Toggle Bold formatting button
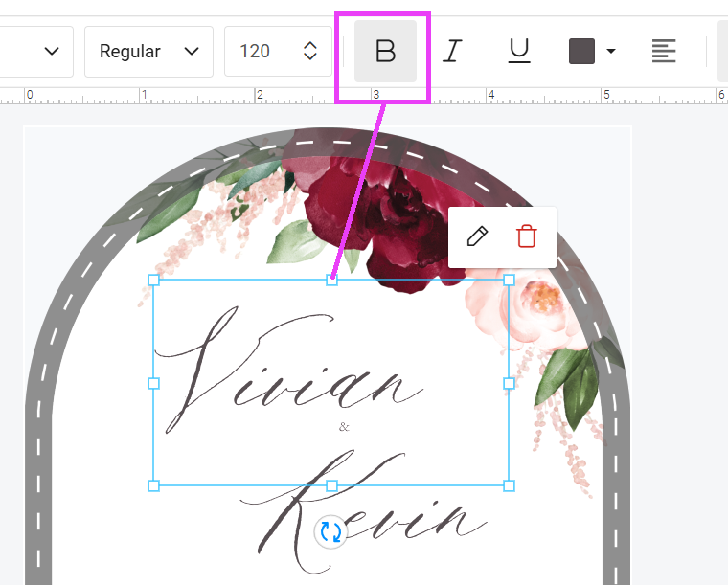This screenshot has height=585, width=728. [385, 51]
